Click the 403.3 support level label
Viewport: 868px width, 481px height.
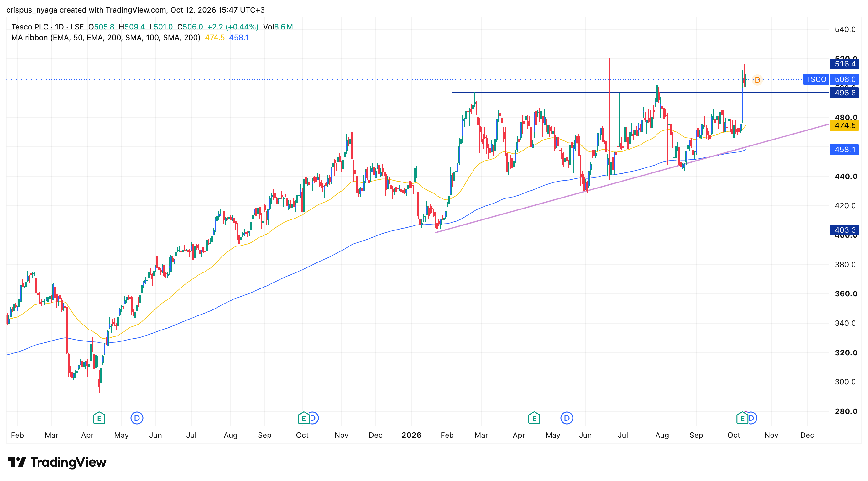845,230
